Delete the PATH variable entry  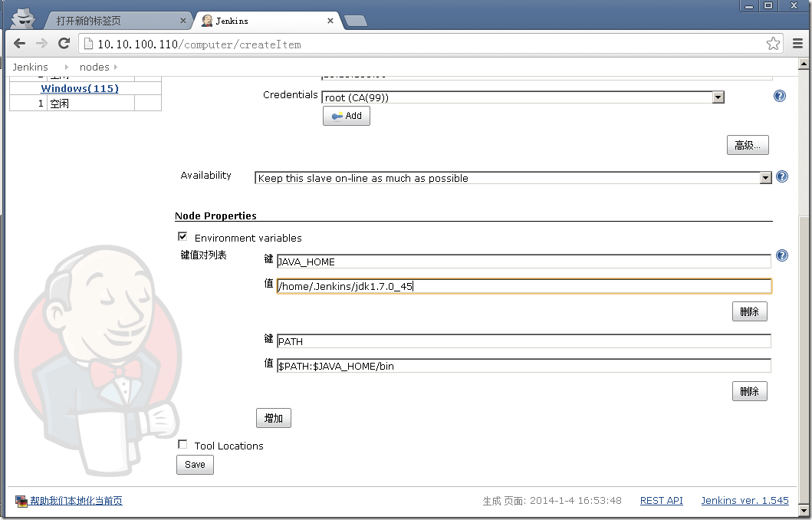(x=749, y=391)
